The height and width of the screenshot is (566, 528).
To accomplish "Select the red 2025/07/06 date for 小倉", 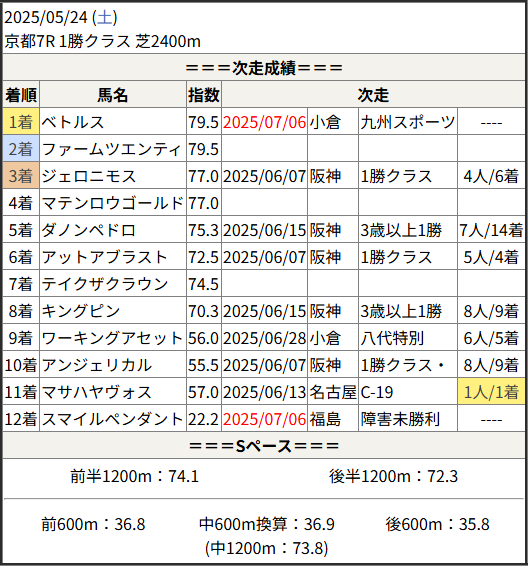I will pyautogui.click(x=265, y=122).
